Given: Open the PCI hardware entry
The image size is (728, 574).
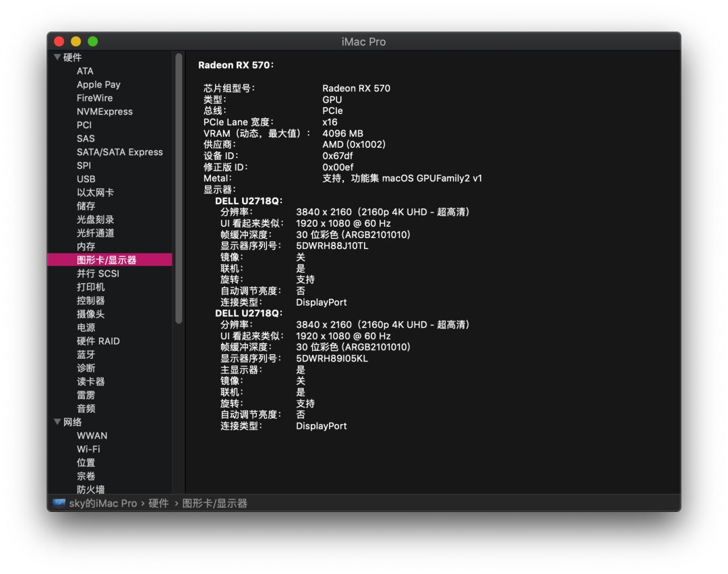Looking at the screenshot, I should 84,125.
